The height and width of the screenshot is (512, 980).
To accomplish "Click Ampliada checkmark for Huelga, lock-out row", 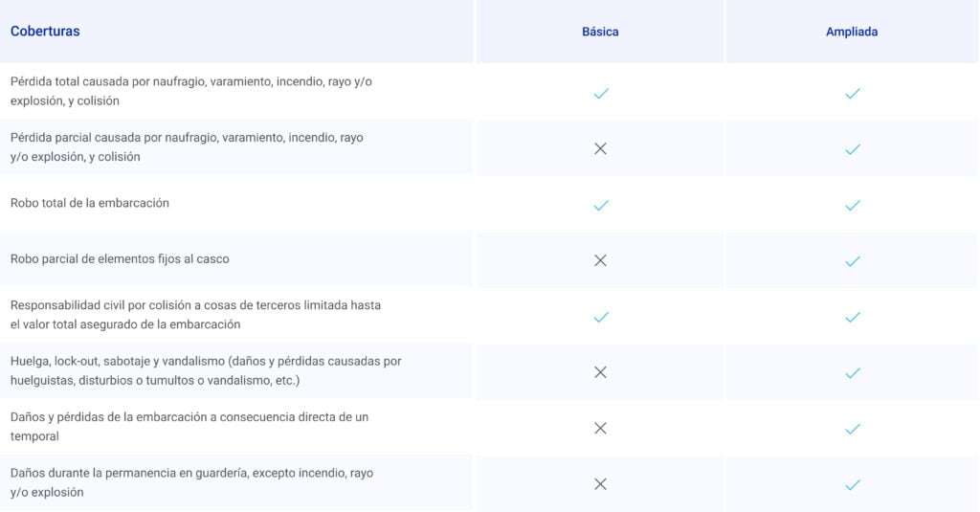I will point(853,373).
